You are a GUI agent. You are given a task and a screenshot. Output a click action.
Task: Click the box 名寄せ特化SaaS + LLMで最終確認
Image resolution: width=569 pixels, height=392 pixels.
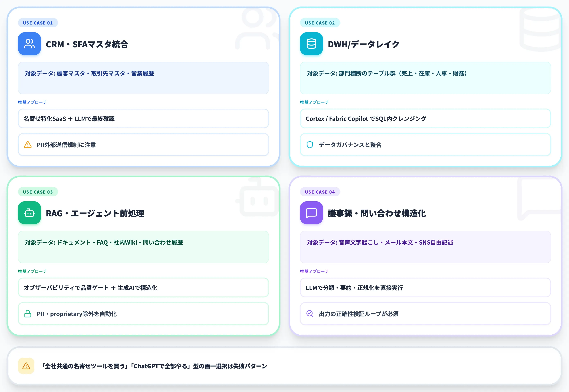point(143,119)
